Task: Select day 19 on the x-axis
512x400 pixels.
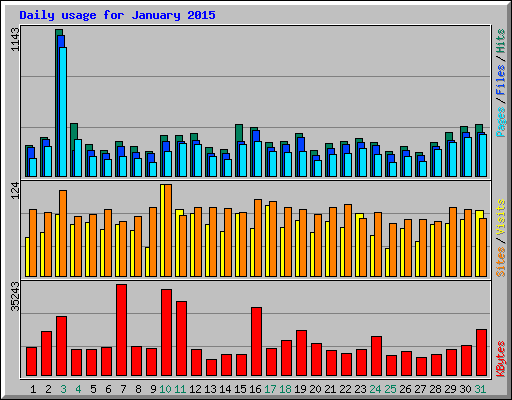Action: tap(300, 389)
